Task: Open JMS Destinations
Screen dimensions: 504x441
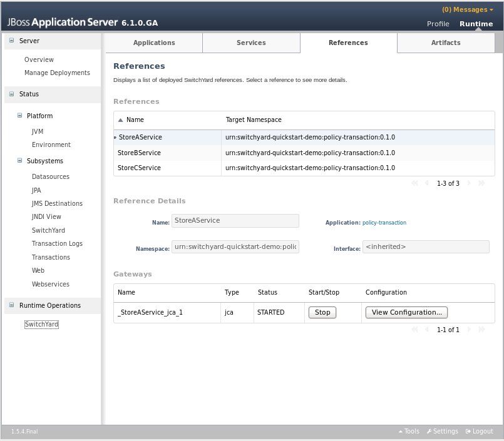Action: 57,203
